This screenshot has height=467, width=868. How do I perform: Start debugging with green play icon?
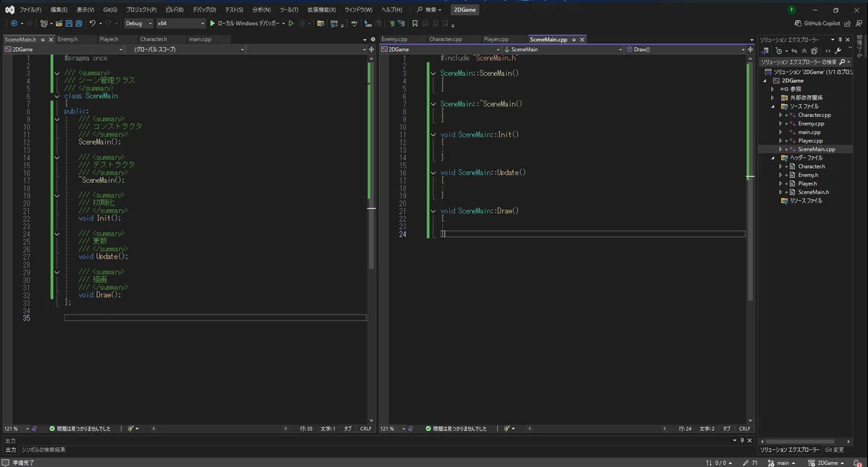pos(212,23)
